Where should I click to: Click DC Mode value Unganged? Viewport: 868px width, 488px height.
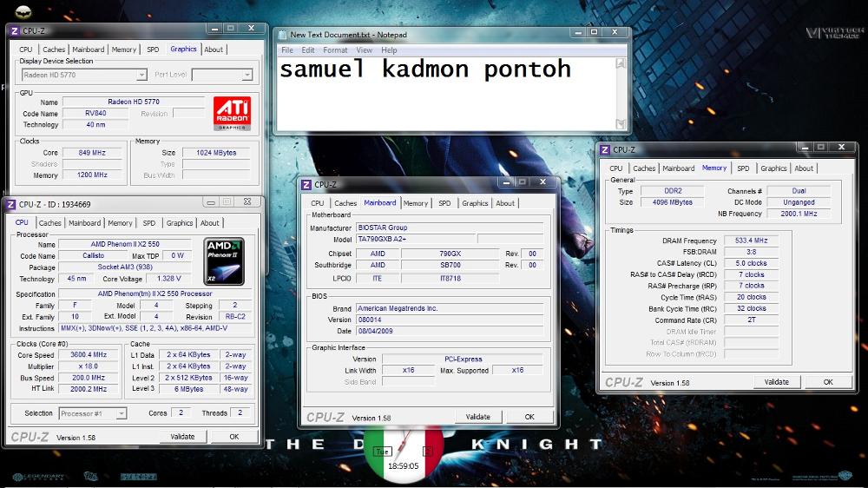tap(799, 202)
